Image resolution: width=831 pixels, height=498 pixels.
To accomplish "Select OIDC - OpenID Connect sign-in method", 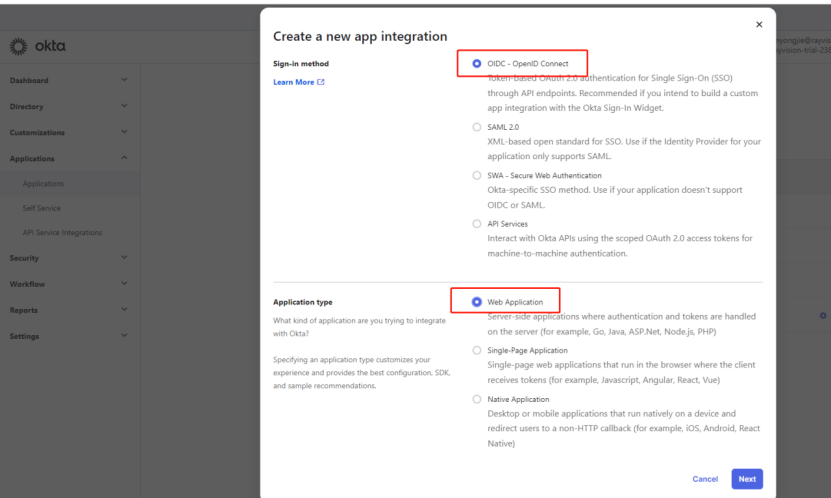I will [477, 64].
